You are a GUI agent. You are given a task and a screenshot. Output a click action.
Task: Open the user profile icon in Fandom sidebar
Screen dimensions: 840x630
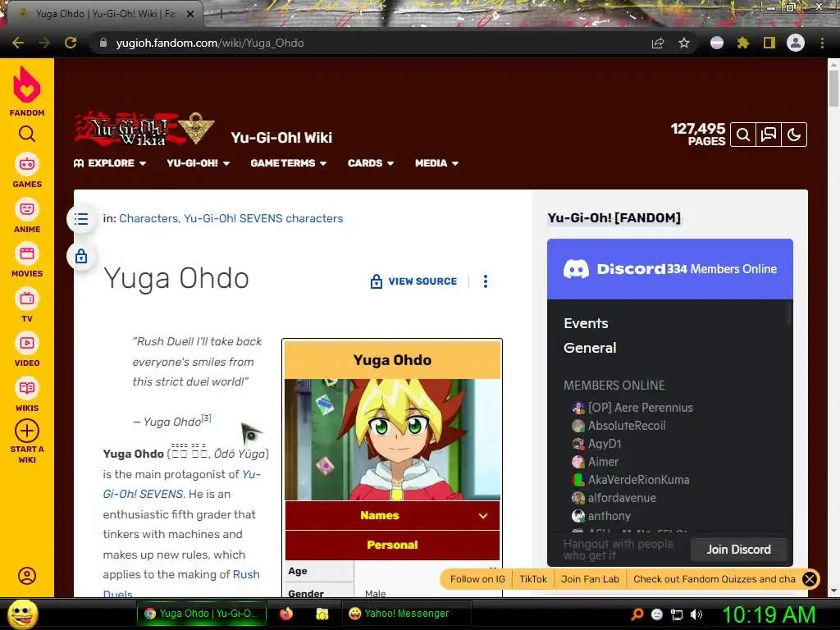pyautogui.click(x=27, y=576)
